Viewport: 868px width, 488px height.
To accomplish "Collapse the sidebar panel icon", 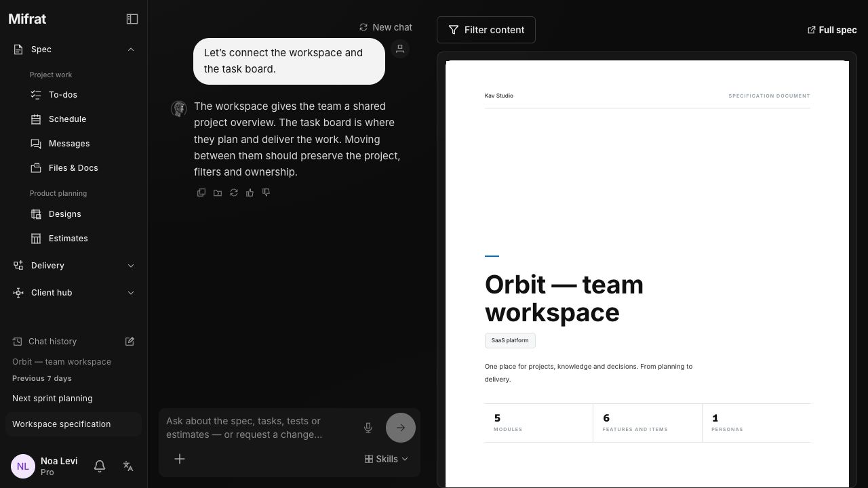I will [132, 19].
